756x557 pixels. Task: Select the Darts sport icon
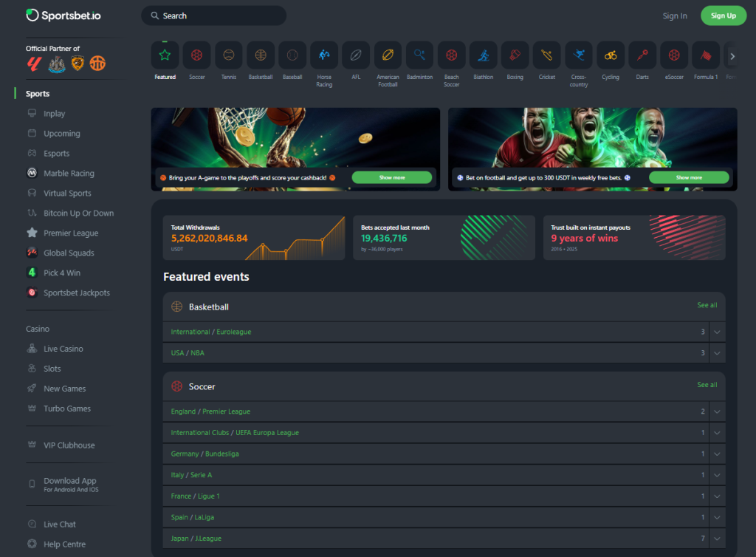[642, 55]
